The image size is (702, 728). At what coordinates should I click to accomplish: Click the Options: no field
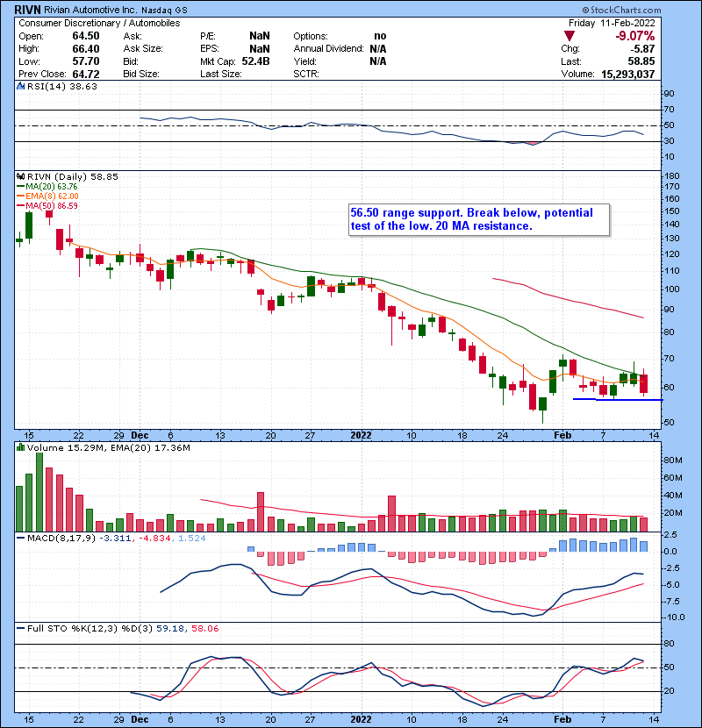(340, 36)
